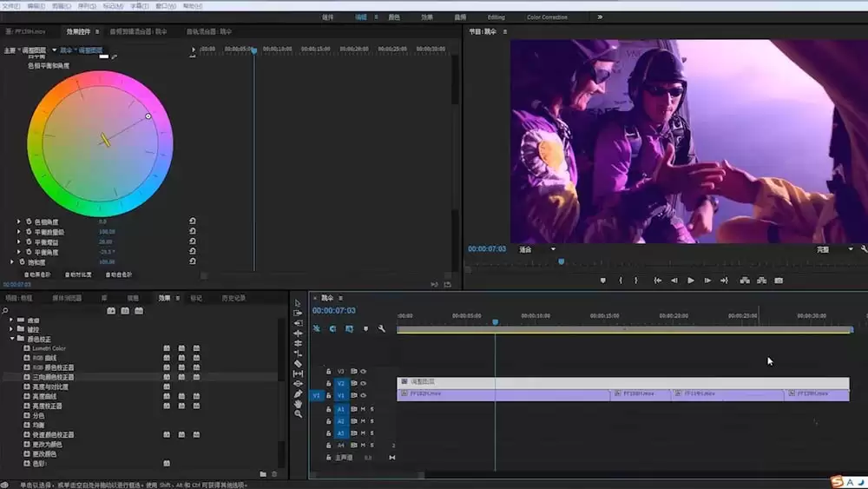The height and width of the screenshot is (489, 868).
Task: Expand the 色相角度 parameter
Action: tap(19, 221)
